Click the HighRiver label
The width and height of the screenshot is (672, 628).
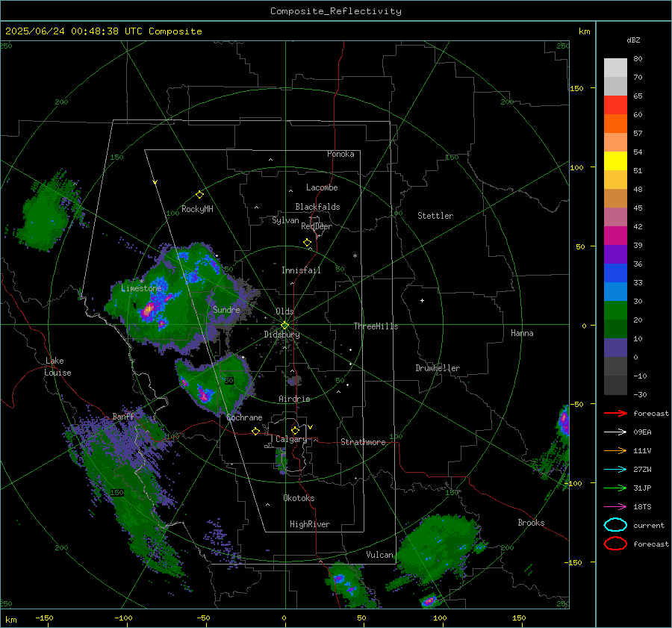pyautogui.click(x=310, y=524)
